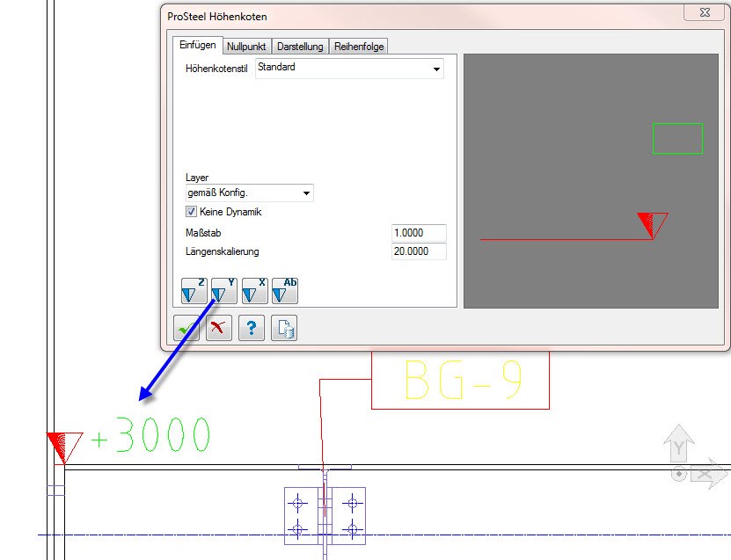Click the gray elevation mark preview area
The height and width of the screenshot is (560, 731).
[x=590, y=181]
